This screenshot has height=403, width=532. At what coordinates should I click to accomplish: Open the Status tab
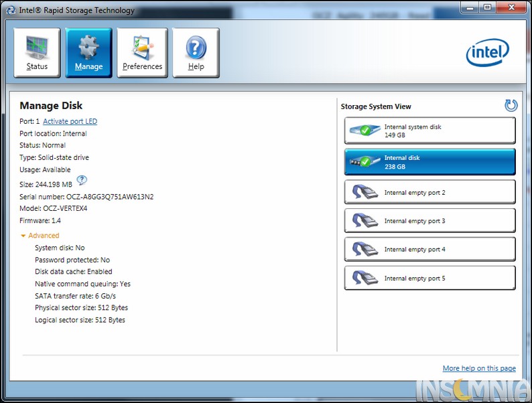tap(37, 53)
